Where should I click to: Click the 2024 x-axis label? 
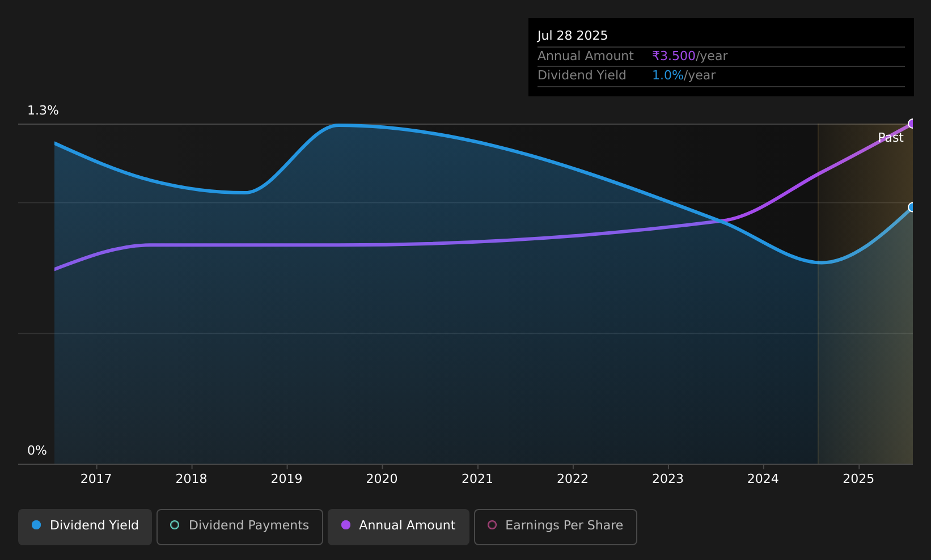click(x=763, y=479)
